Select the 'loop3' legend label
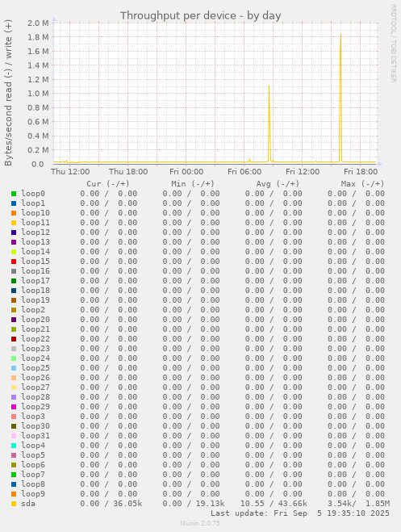 coord(33,416)
